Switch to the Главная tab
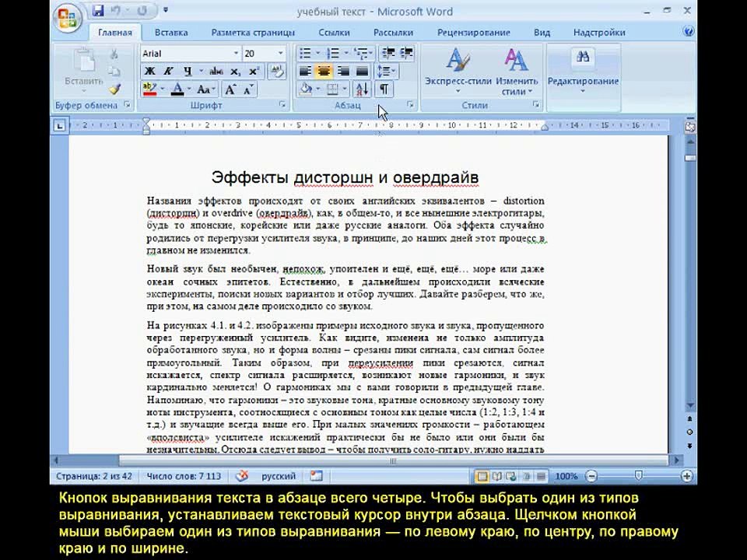 tap(115, 33)
